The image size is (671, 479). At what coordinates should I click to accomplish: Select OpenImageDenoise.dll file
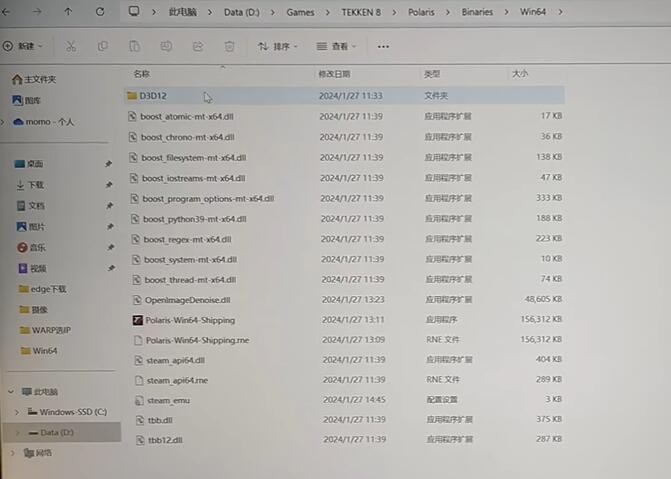click(347, 300)
